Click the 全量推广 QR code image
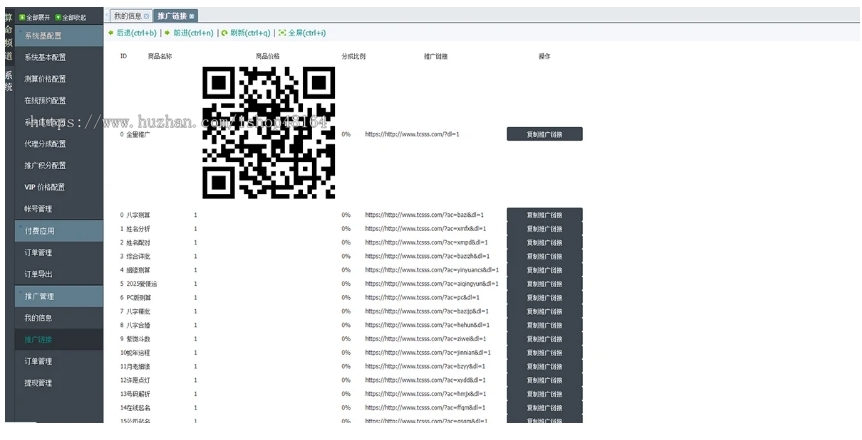Image resolution: width=862 pixels, height=440 pixels. pyautogui.click(x=269, y=133)
